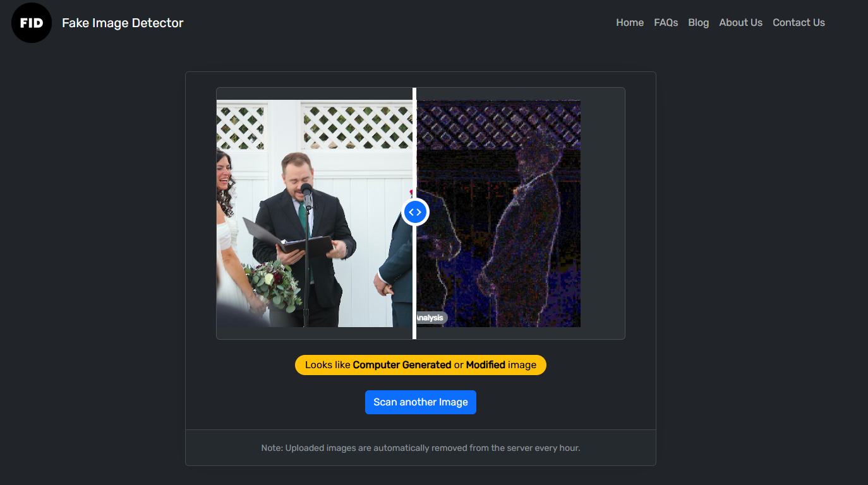Open the FAQs page
868x485 pixels.
point(666,23)
